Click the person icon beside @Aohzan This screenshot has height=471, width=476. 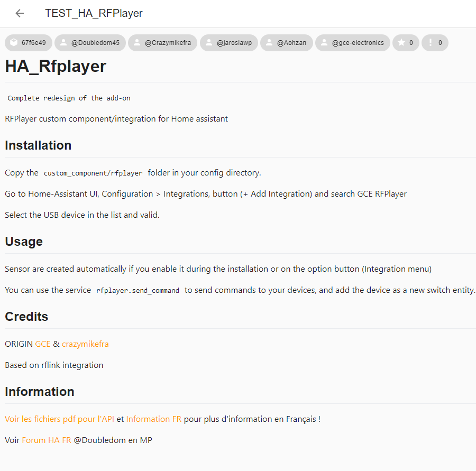point(269,42)
